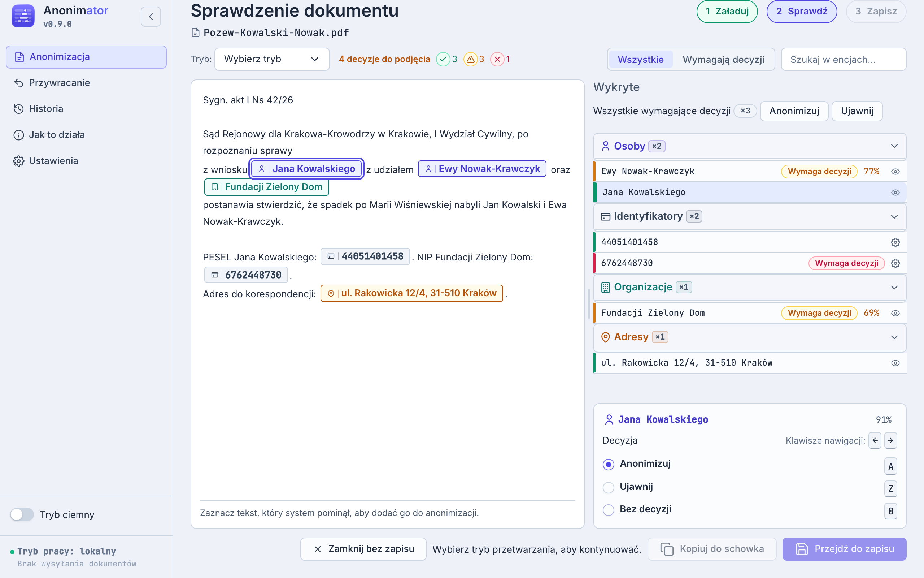The width and height of the screenshot is (924, 578).
Task: Click the 0 shortcut key badge for Bez decyzji
Action: pos(890,511)
